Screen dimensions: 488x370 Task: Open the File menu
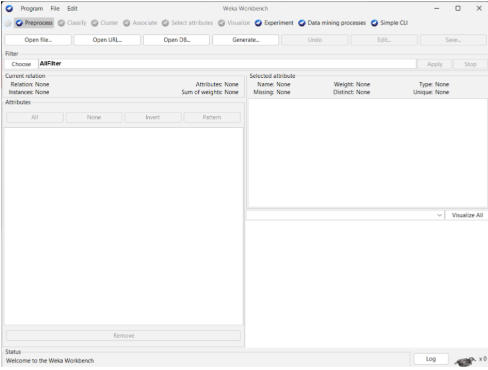pyautogui.click(x=55, y=9)
